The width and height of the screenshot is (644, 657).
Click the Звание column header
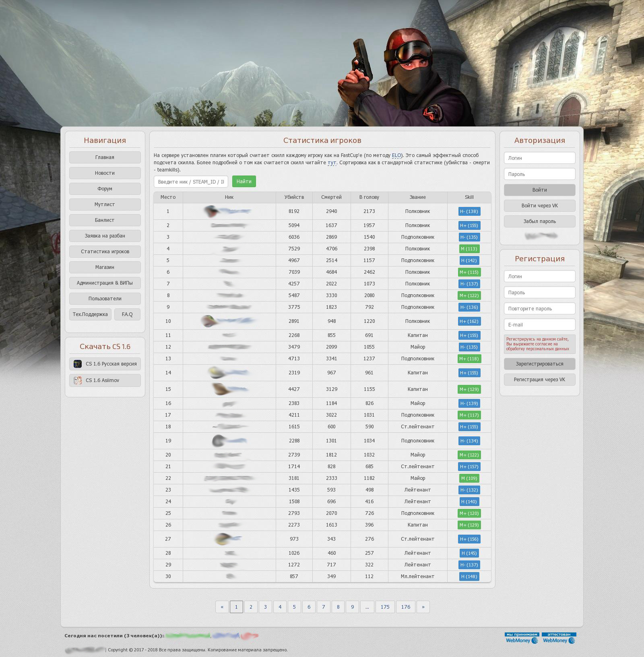pos(418,197)
